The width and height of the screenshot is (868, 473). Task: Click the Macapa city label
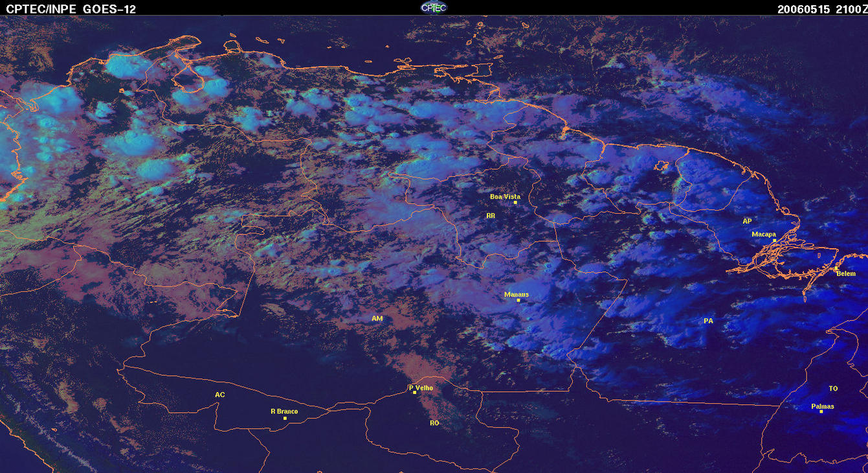pyautogui.click(x=764, y=234)
